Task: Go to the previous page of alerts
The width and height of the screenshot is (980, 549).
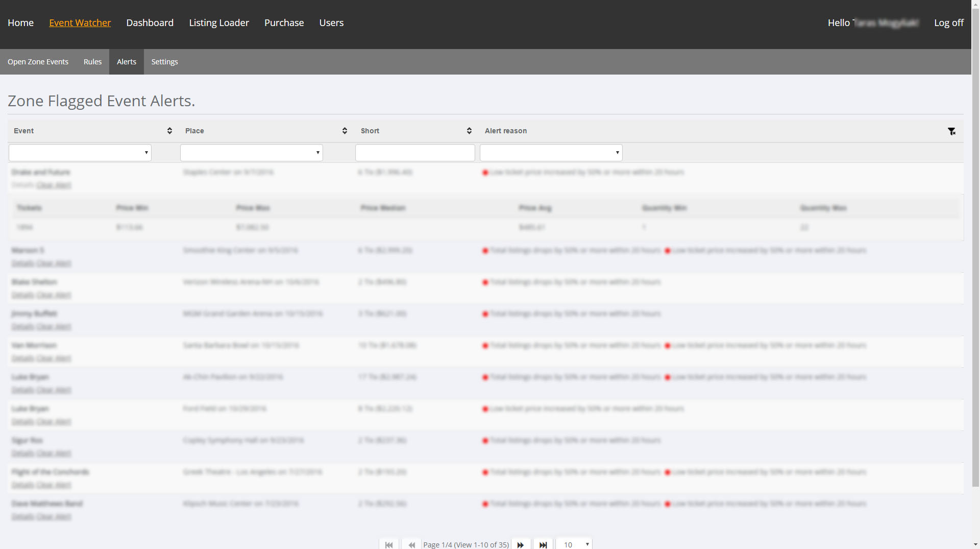Action: click(411, 544)
